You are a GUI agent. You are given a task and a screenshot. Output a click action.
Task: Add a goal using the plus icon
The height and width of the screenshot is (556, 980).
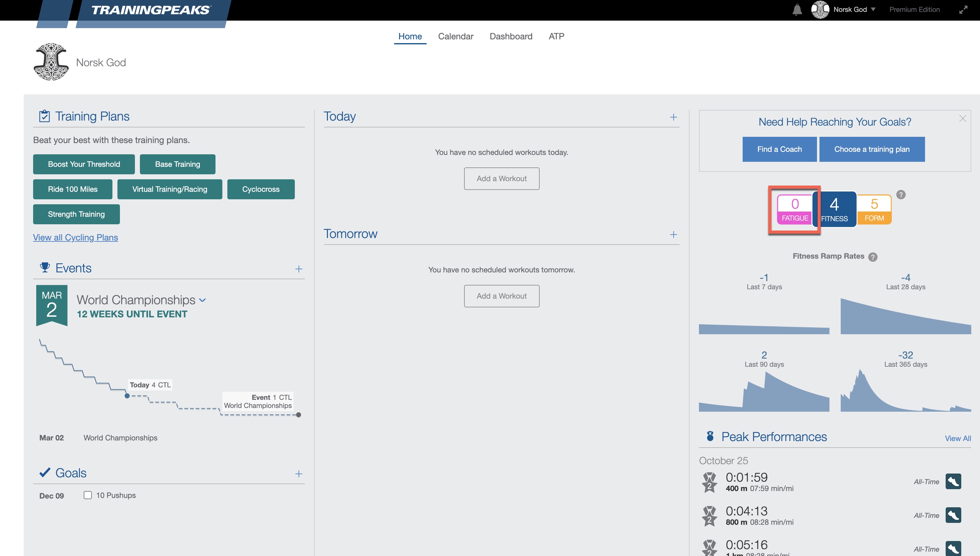point(299,474)
